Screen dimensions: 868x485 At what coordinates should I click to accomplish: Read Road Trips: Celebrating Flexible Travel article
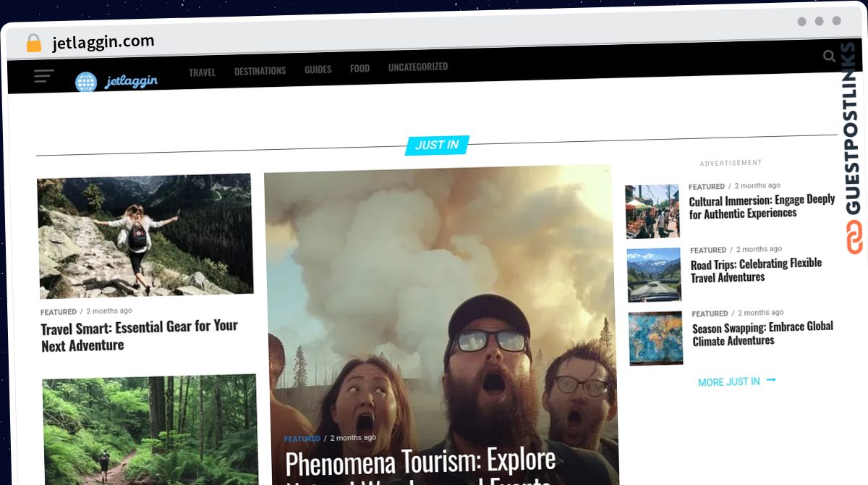[756, 270]
